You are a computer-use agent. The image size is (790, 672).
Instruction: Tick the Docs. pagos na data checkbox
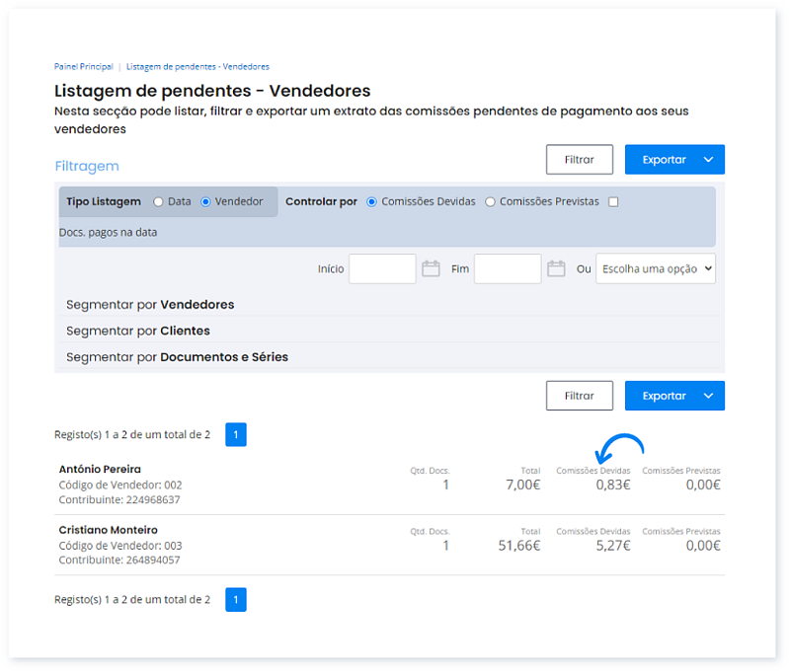click(613, 202)
